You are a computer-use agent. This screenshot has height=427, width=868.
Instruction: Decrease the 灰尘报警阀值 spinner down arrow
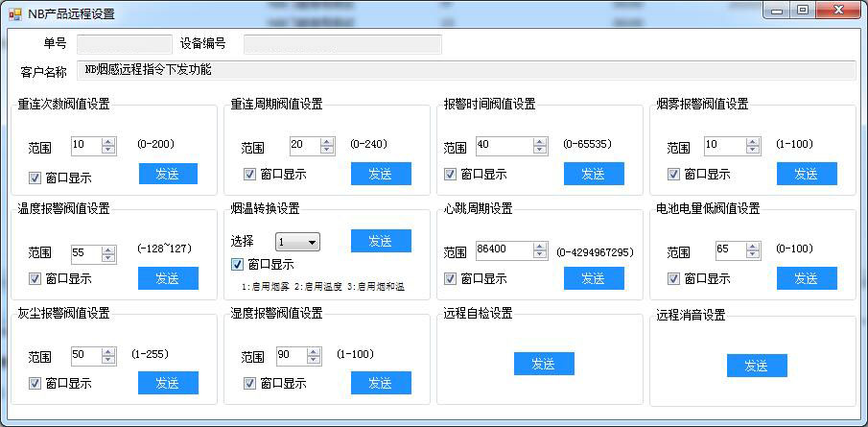[x=108, y=361]
